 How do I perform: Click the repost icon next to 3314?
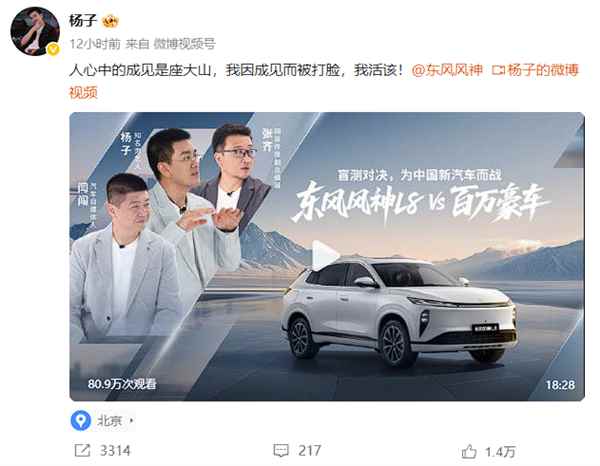tap(82, 450)
